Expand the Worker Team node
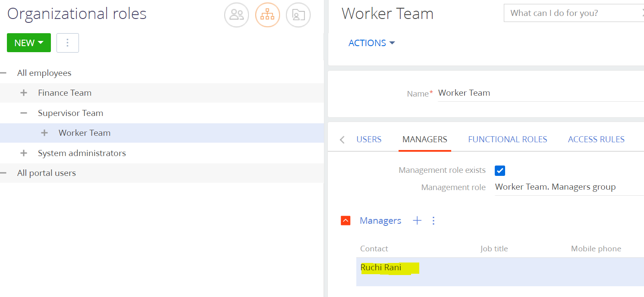This screenshot has height=297, width=644. click(44, 133)
